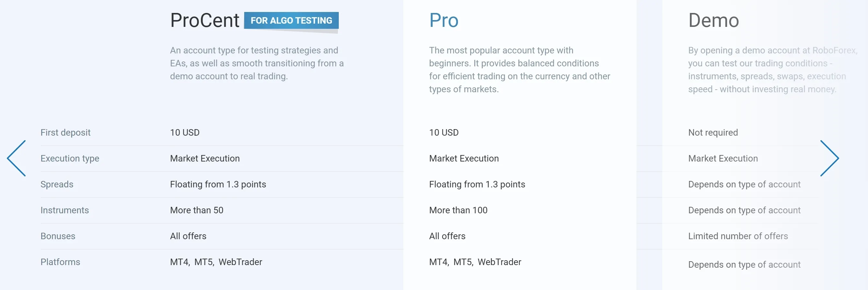868x290 pixels.
Task: Select Market Execution under the Pro column
Action: pos(464,158)
